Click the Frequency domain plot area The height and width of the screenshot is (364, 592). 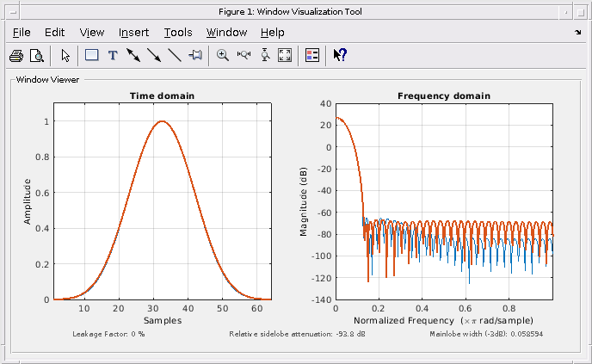(444, 201)
